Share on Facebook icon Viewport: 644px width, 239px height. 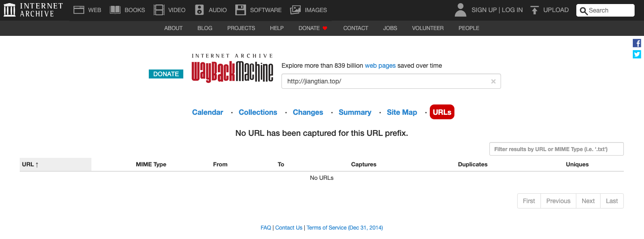[x=637, y=43]
